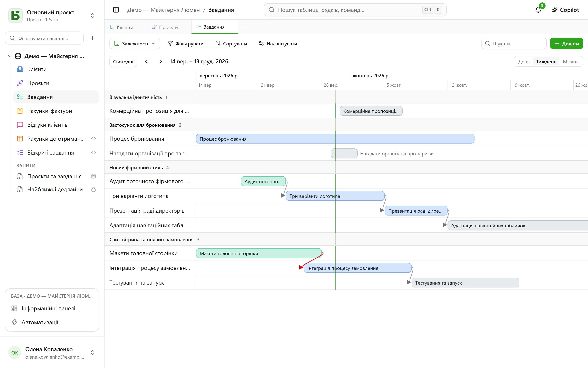Click the plus icon next to navigation filter
588x368 pixels.
pyautogui.click(x=92, y=38)
